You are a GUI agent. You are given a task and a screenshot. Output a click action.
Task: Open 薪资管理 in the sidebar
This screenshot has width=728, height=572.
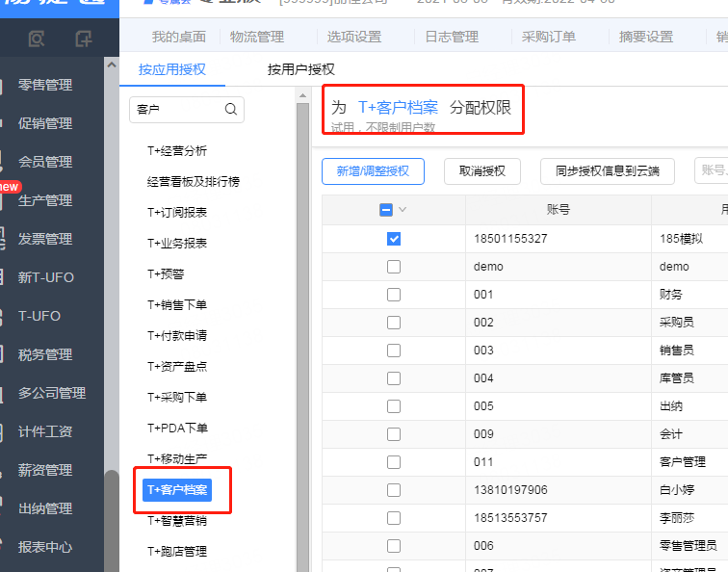[x=45, y=470]
